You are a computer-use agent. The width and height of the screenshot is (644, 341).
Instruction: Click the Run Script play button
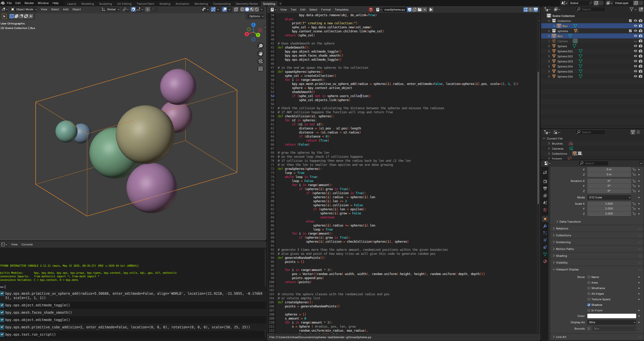pos(431,10)
